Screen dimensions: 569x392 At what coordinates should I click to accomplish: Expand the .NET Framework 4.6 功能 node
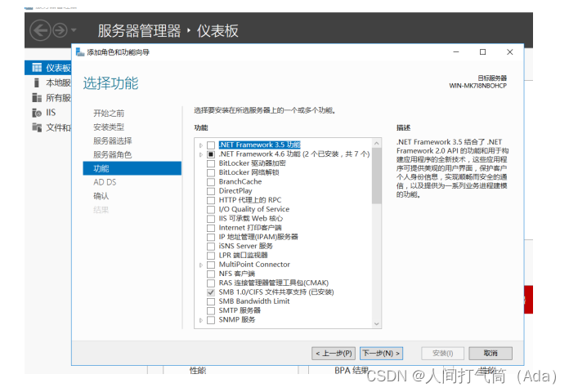201,154
